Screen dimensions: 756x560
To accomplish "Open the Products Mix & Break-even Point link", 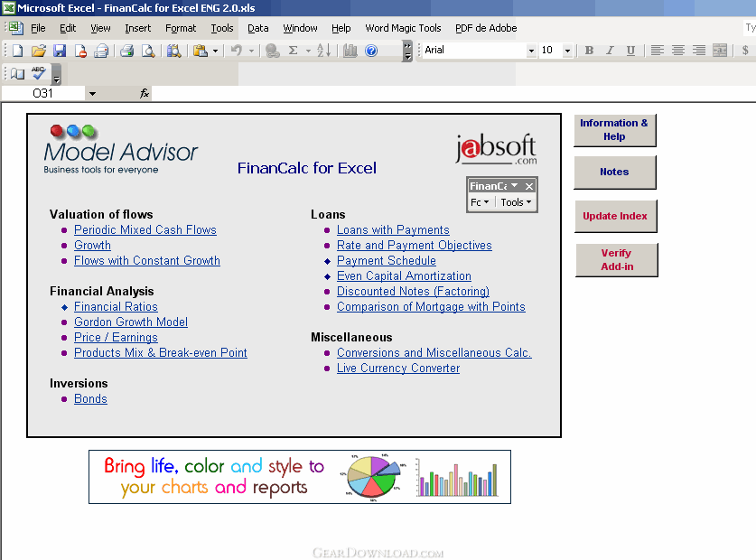I will point(161,352).
